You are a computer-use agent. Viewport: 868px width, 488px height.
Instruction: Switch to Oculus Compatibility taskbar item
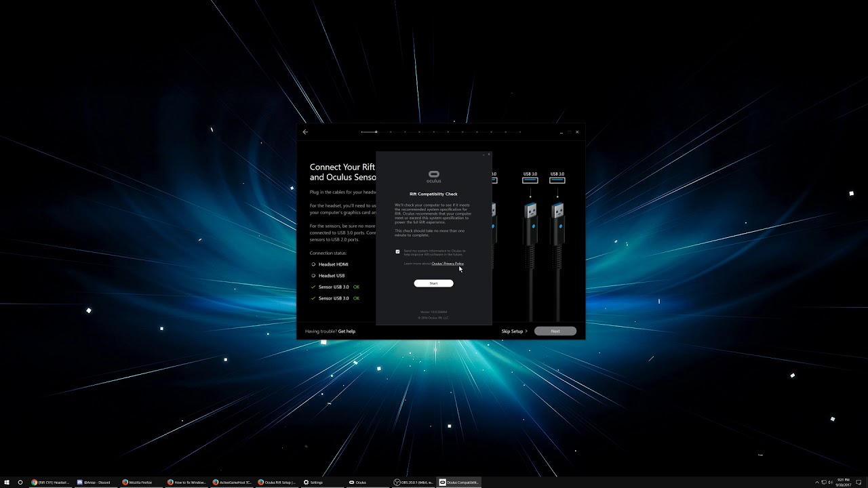coord(459,483)
